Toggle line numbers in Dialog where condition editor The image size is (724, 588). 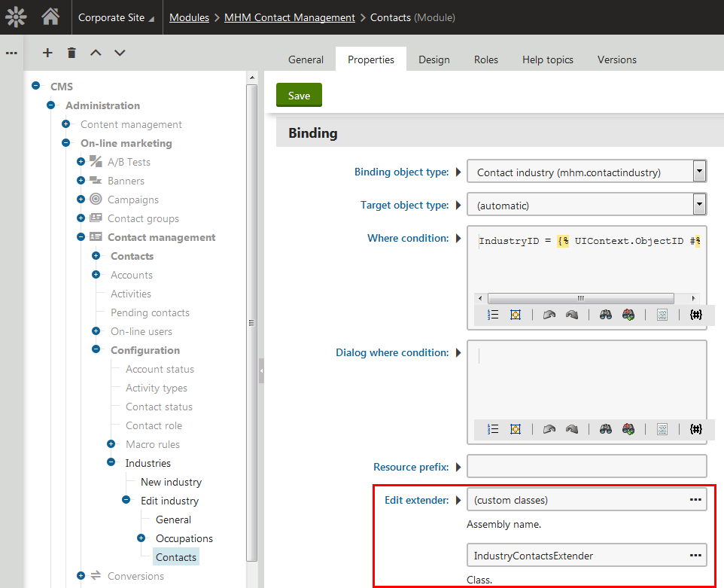[493, 429]
